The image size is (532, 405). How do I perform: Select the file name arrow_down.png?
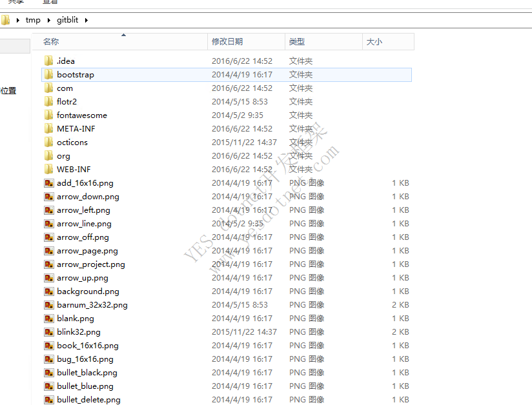88,197
